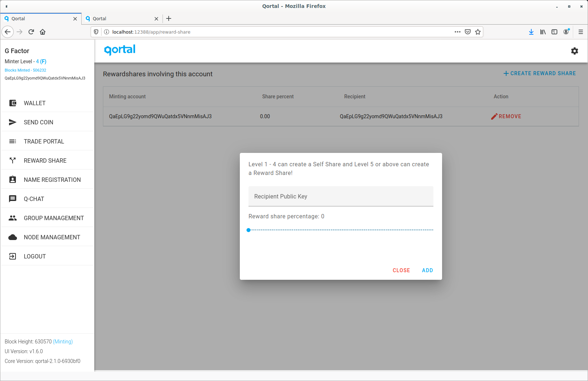Click the localhost address bar URL
588x381 pixels.
point(151,32)
